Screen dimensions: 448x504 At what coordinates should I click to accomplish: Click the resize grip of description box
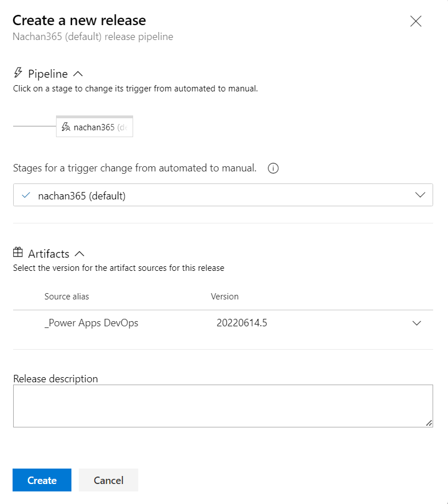pyautogui.click(x=429, y=423)
